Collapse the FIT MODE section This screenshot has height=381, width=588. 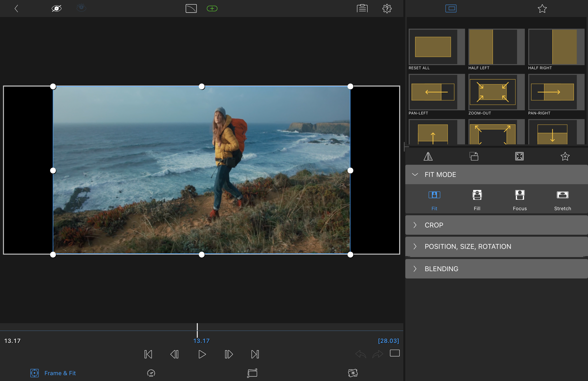(x=496, y=174)
